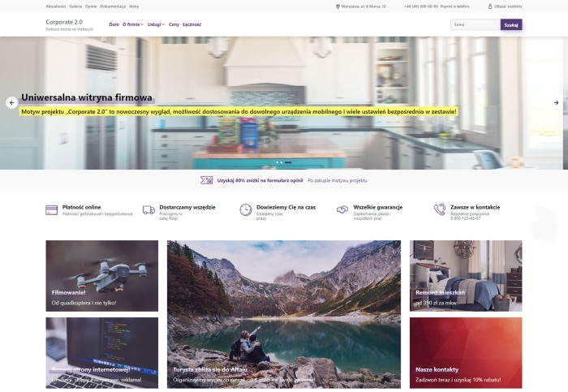Click the previous slide arrow on the banner
Viewport: 568px width, 392px height.
[12, 103]
